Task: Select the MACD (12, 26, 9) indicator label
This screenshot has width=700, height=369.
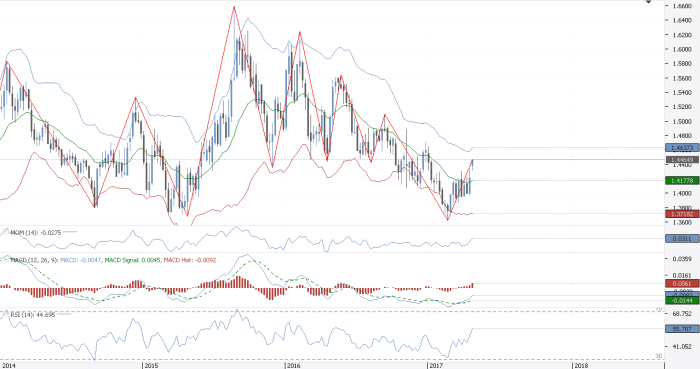Action: 34,260
